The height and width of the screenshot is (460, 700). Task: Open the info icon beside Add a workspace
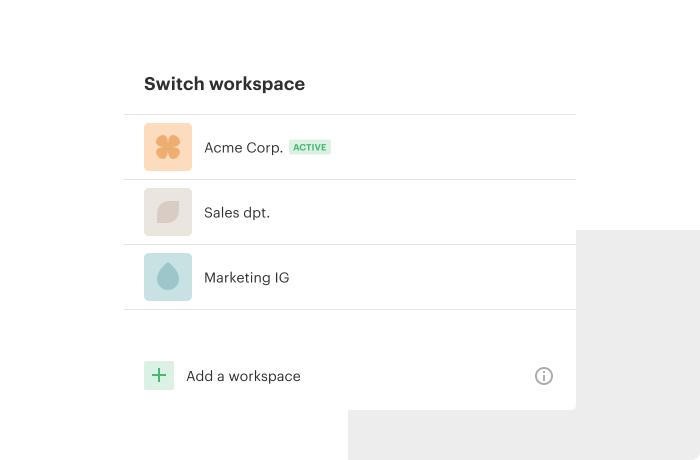tap(544, 376)
